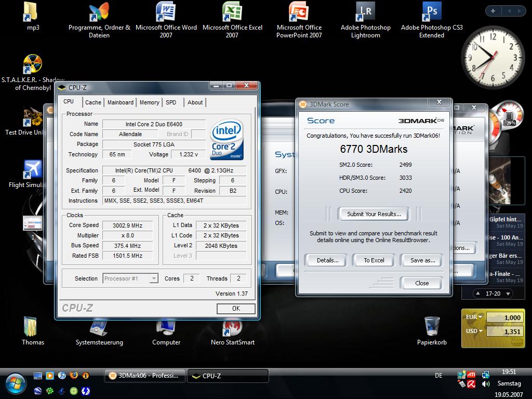Click Close button in 3DMark Score dialog

[x=422, y=283]
